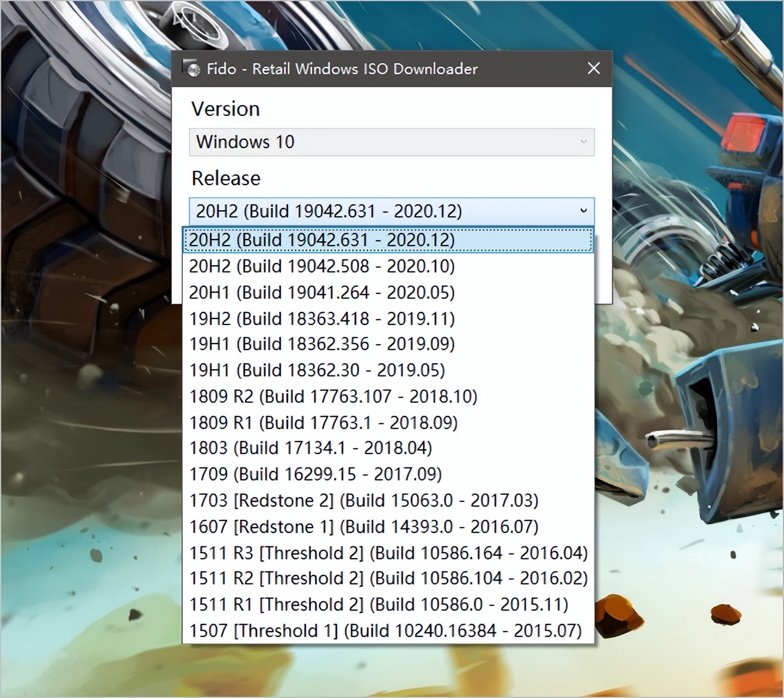Click the Fido app icon in title bar

[191, 69]
